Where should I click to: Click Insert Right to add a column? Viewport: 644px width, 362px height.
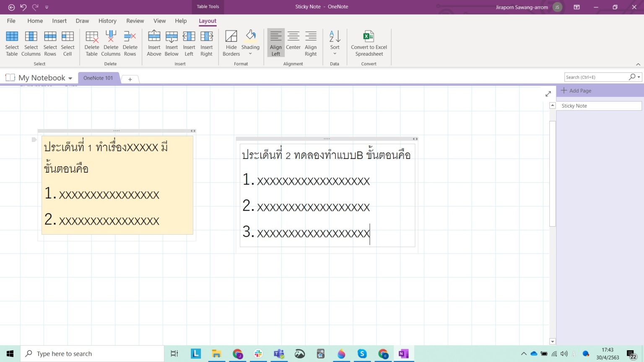[x=206, y=43]
